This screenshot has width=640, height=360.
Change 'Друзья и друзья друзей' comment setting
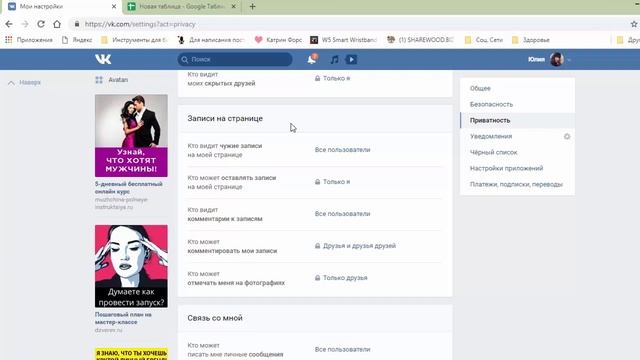point(356,246)
